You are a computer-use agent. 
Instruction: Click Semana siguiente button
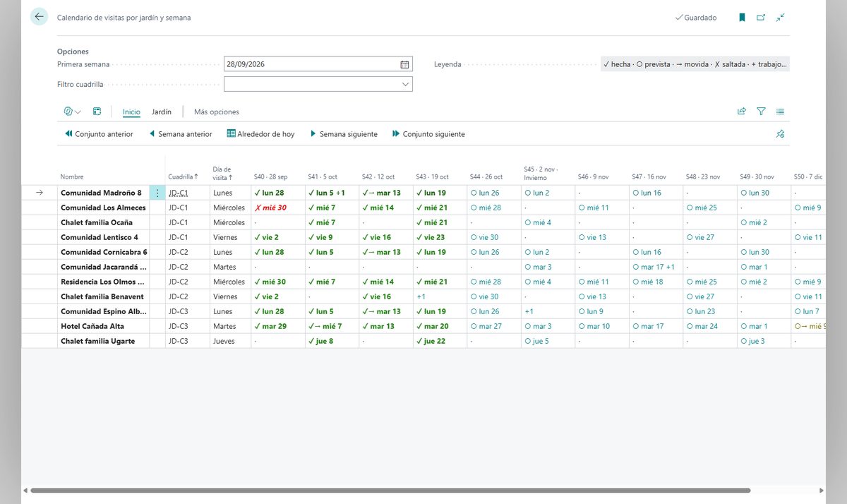click(343, 134)
